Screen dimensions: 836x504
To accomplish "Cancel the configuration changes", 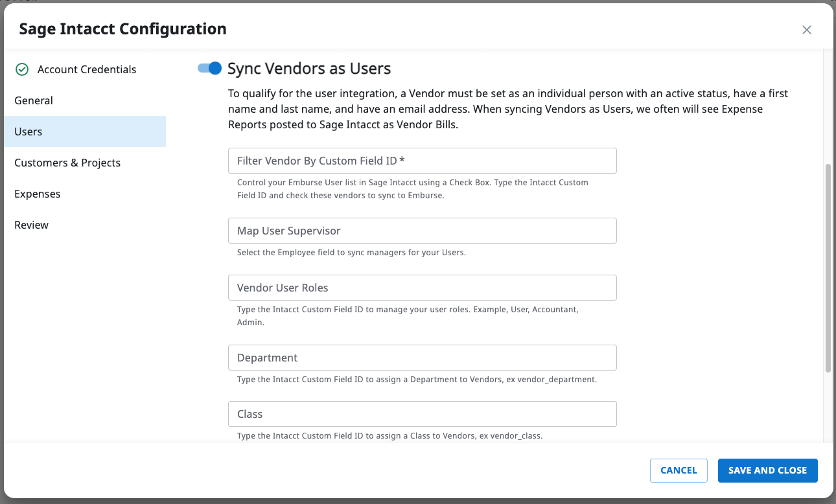I will 679,470.
